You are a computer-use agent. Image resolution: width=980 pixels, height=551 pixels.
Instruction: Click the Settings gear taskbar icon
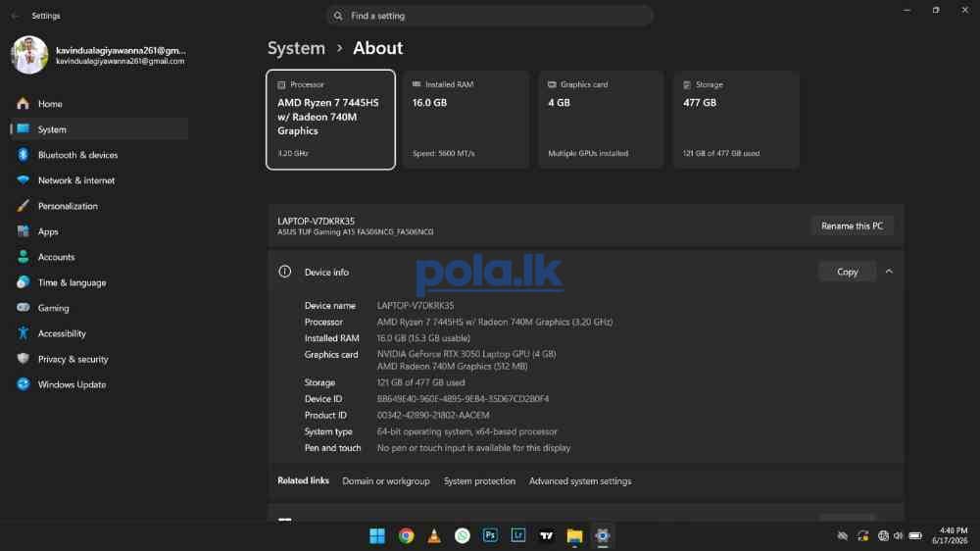603,536
